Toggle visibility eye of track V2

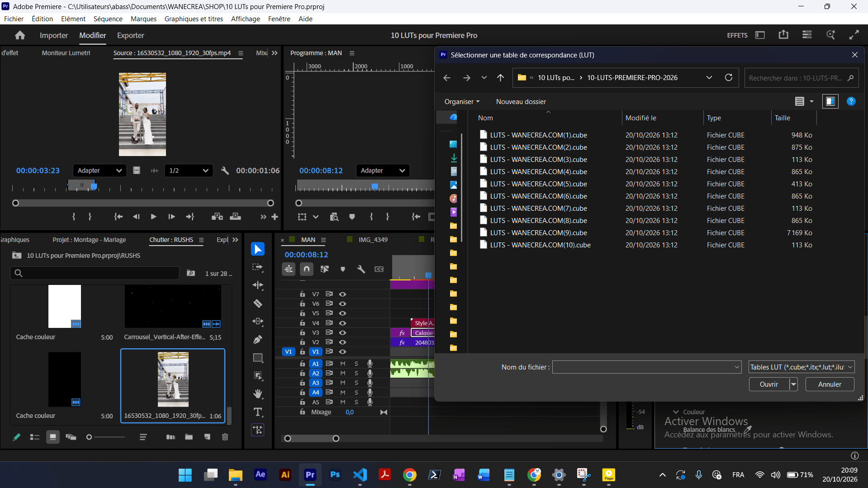point(342,342)
